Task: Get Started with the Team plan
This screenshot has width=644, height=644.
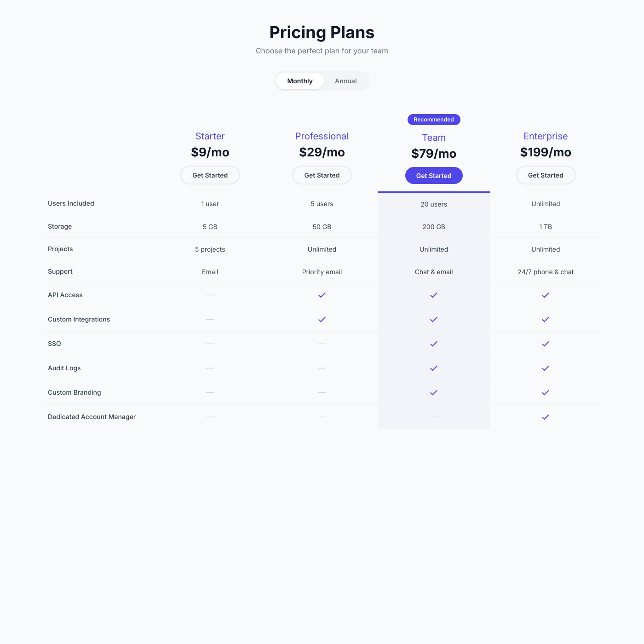Action: [x=433, y=175]
